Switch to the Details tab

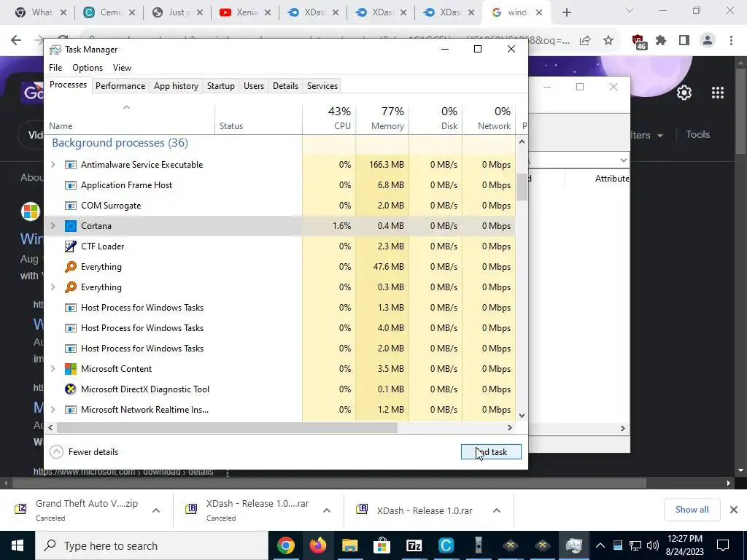pos(285,86)
